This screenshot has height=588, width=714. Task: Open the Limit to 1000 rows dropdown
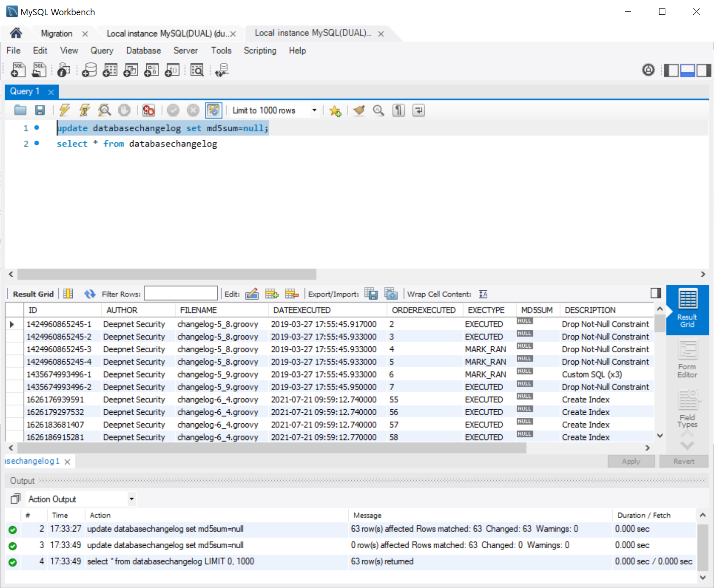314,110
